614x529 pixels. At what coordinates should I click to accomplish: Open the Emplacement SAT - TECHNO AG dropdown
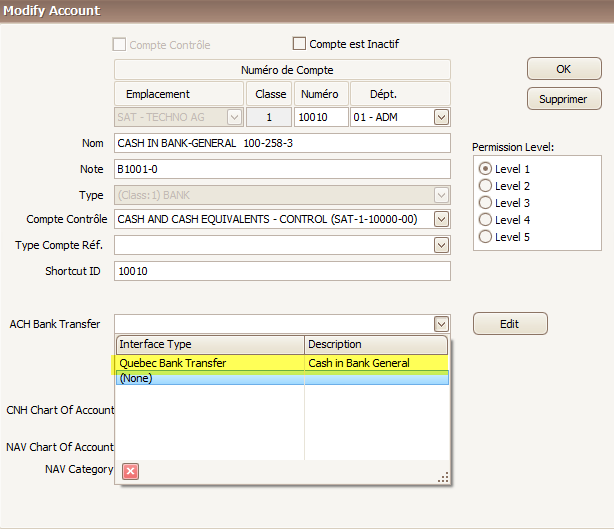tap(234, 117)
